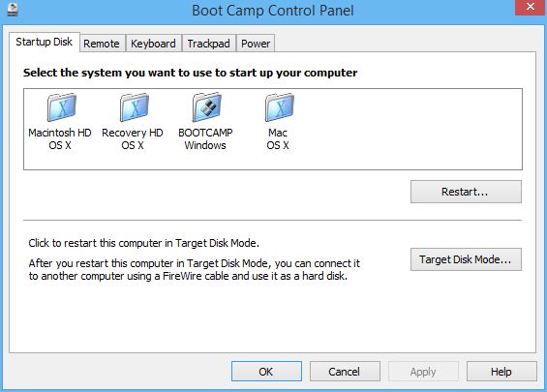Click the 'BOOTCAMP Windows' text label
The height and width of the screenshot is (392, 547).
pyautogui.click(x=205, y=138)
